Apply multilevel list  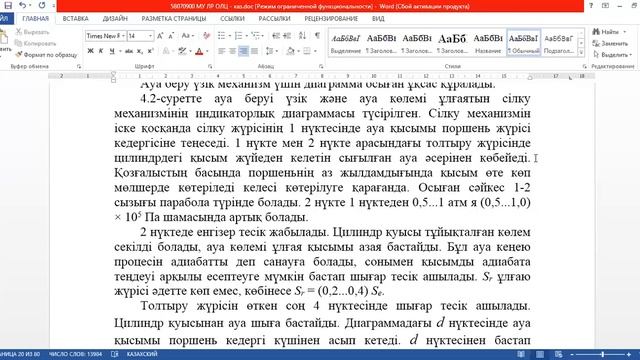click(x=256, y=36)
